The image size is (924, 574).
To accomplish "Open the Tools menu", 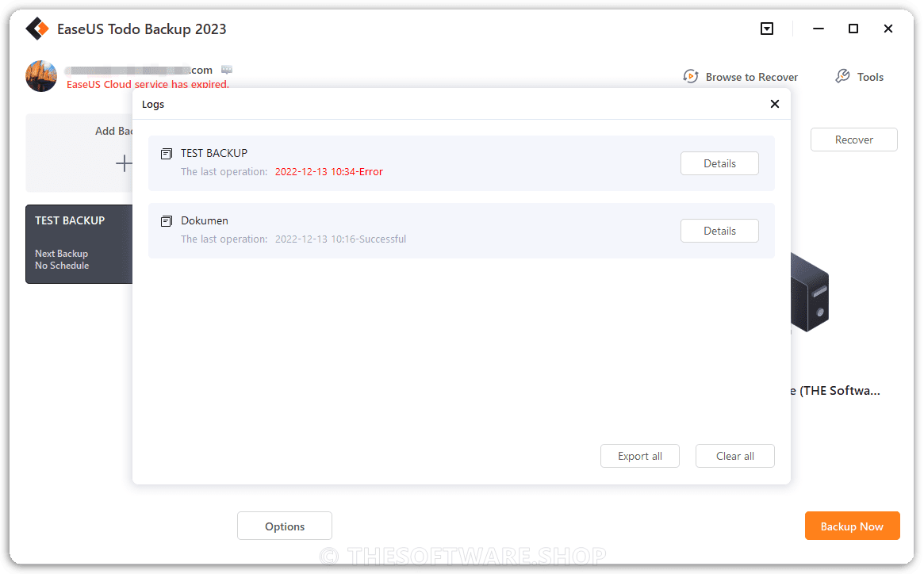I will pos(859,77).
